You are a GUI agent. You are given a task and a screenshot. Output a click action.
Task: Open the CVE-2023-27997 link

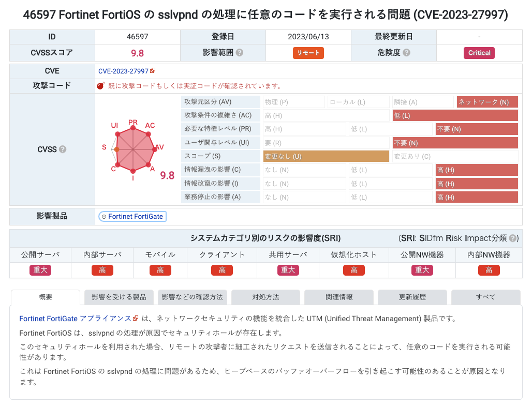(x=123, y=71)
